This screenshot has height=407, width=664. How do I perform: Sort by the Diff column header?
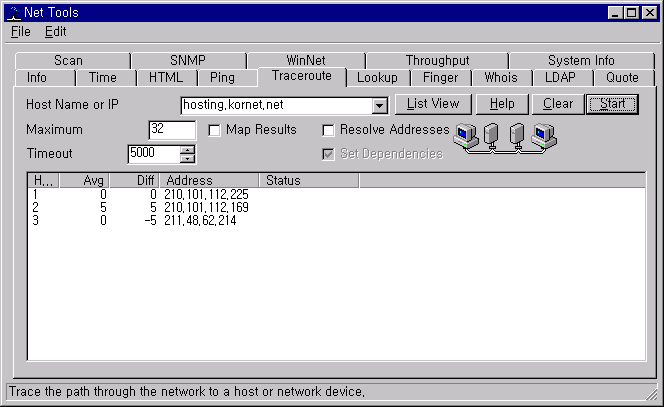tap(135, 180)
